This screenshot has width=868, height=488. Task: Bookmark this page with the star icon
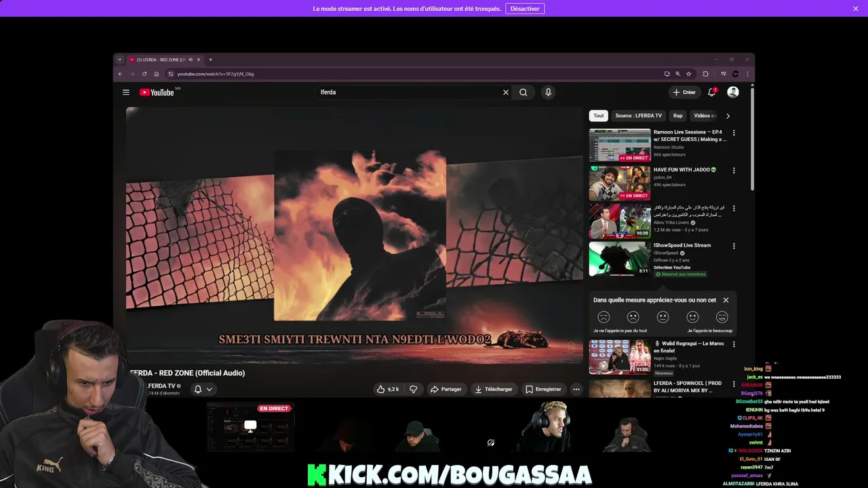[x=689, y=74]
